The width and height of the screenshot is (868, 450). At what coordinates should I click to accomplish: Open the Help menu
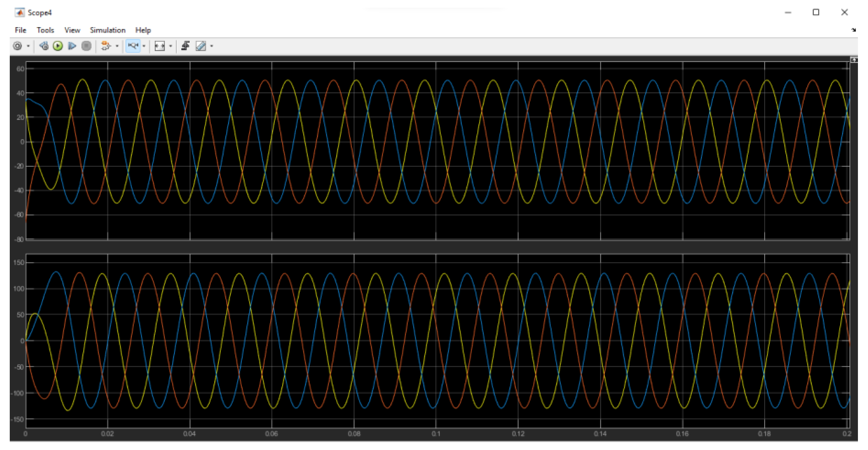[143, 30]
